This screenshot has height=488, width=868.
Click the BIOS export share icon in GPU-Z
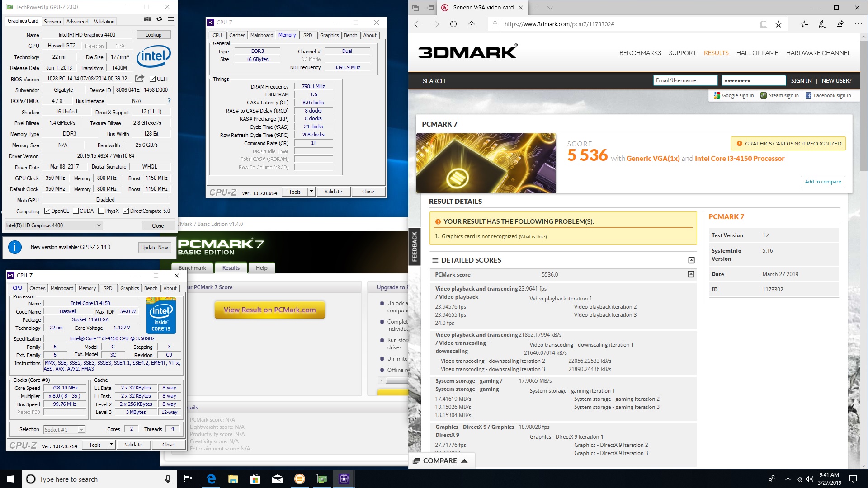coord(140,79)
